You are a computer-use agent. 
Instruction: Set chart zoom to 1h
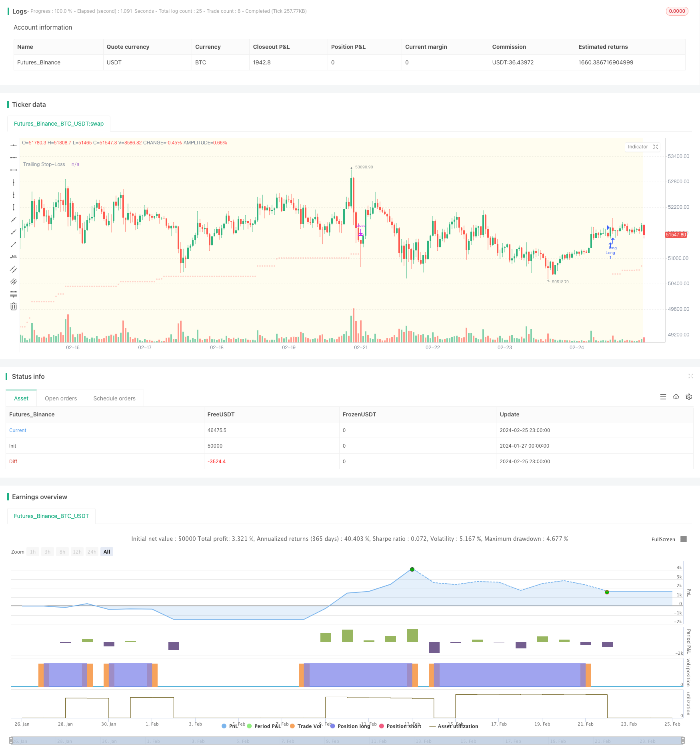coord(33,552)
